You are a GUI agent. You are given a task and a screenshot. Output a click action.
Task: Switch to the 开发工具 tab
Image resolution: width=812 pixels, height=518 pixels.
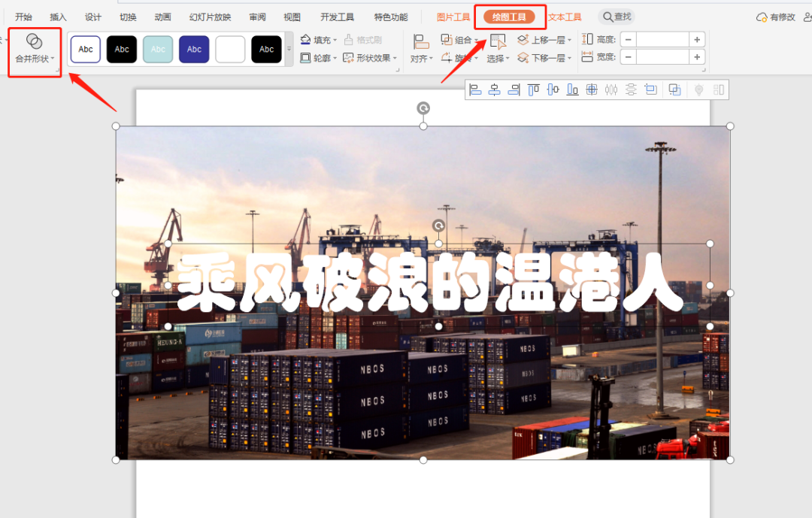click(x=337, y=17)
